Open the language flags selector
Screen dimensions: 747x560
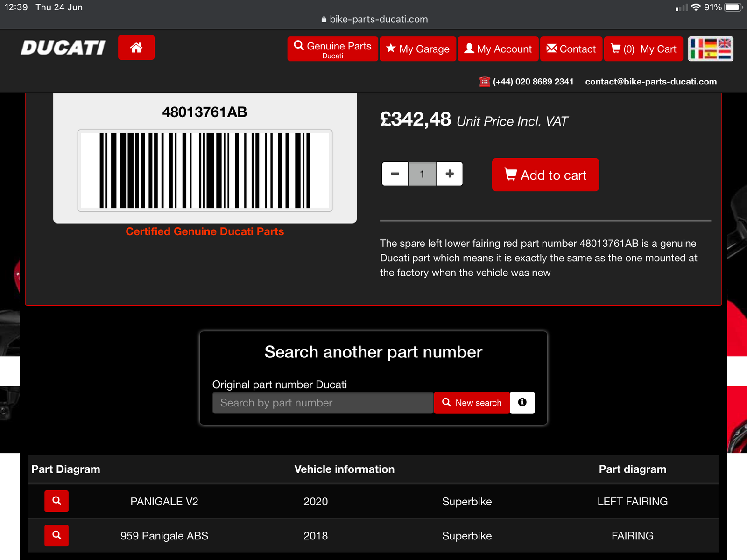pos(711,49)
